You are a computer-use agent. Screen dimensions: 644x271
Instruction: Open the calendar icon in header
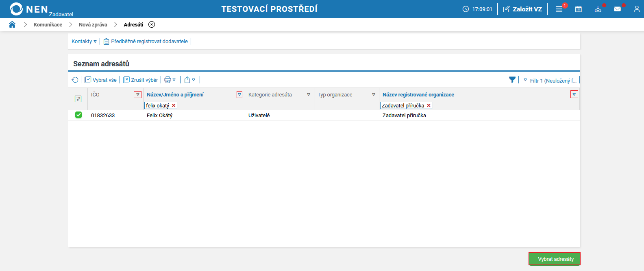tap(578, 9)
